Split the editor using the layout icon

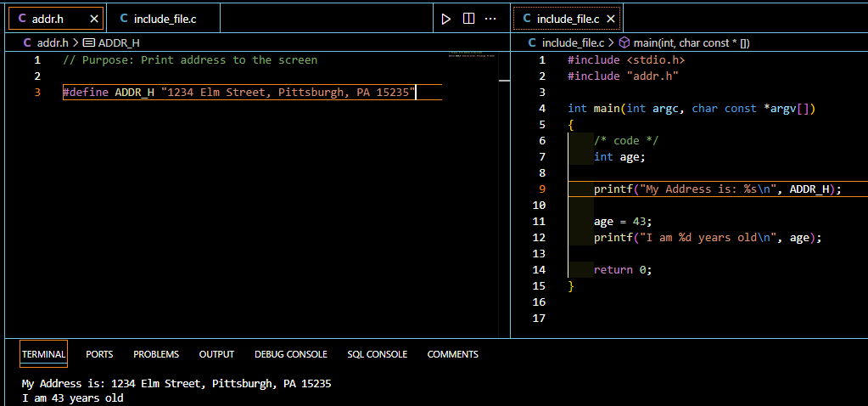click(x=468, y=19)
